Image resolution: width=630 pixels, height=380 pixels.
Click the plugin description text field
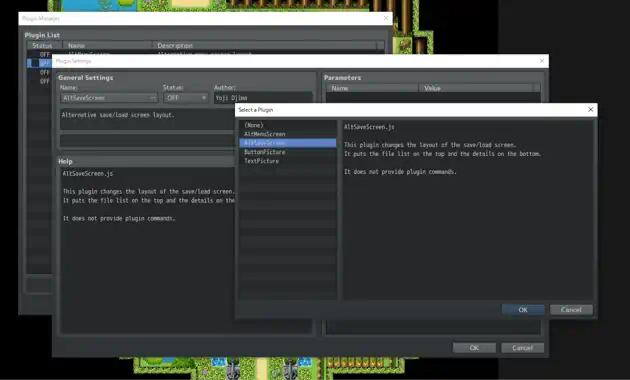coord(147,119)
